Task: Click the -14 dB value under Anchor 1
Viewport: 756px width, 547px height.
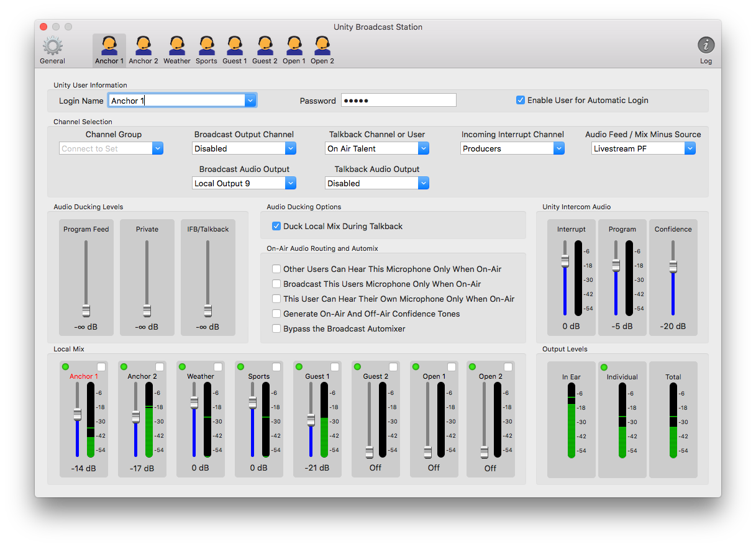Action: tap(83, 468)
